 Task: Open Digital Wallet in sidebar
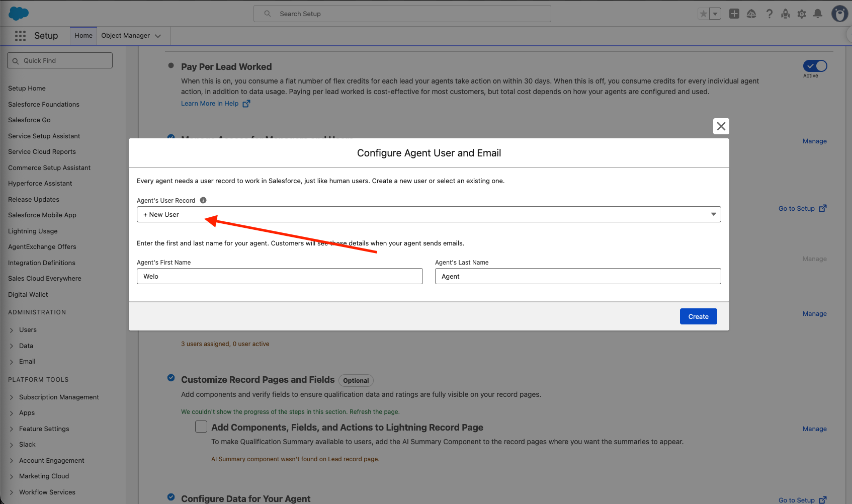pos(28,295)
